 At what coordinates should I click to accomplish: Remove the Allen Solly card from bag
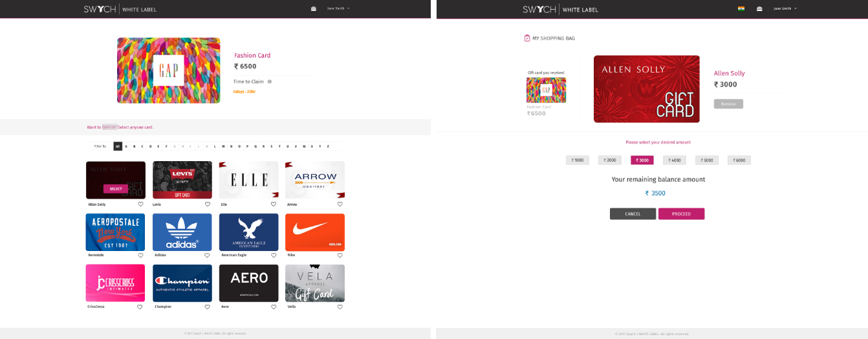[728, 104]
